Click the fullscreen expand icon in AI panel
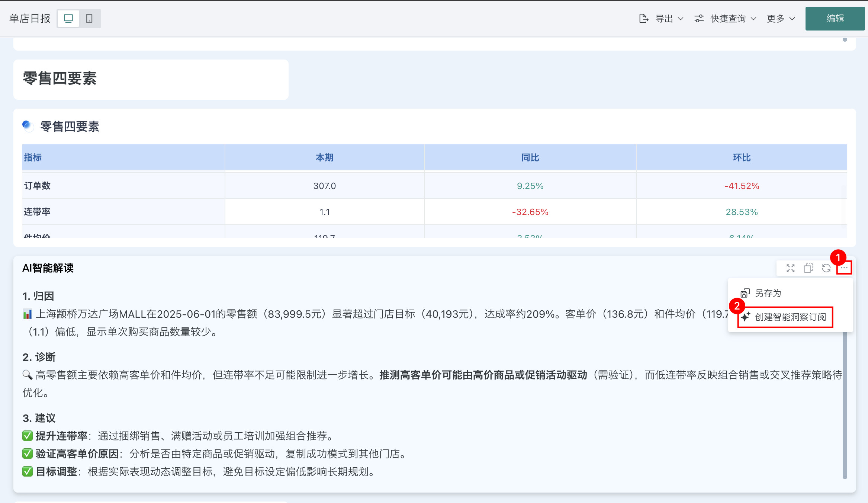Screen dimensions: 868x503 click(x=791, y=268)
